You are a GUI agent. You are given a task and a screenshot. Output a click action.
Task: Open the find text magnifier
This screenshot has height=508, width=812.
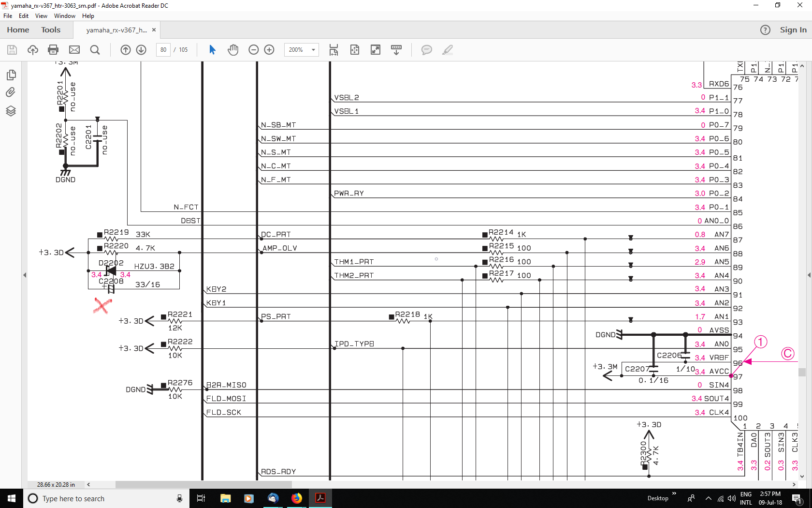click(95, 50)
